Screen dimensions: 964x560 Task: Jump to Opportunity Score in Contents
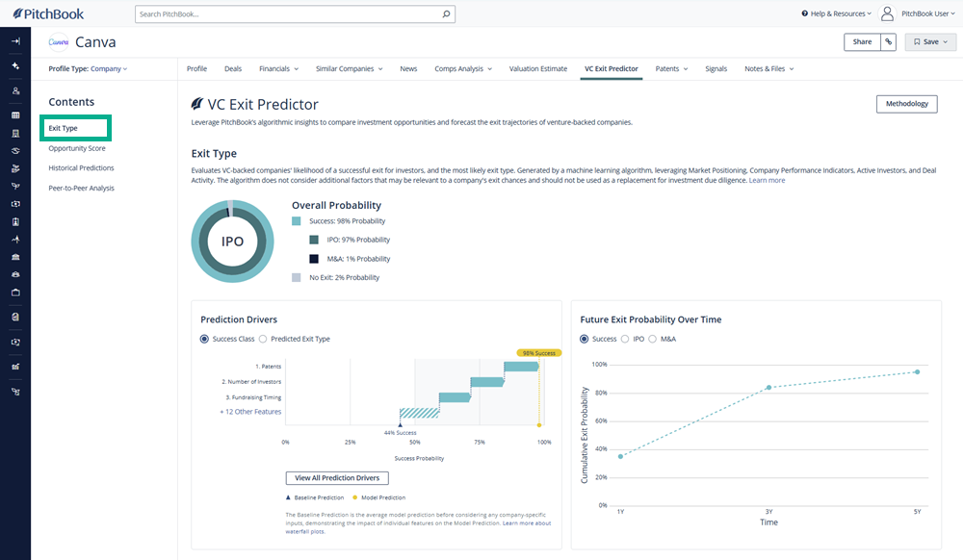[77, 148]
